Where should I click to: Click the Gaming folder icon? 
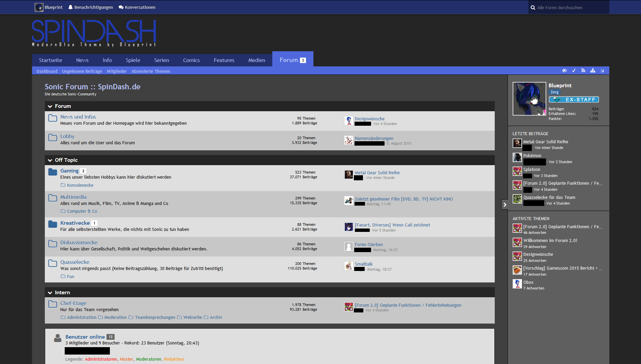pyautogui.click(x=53, y=172)
